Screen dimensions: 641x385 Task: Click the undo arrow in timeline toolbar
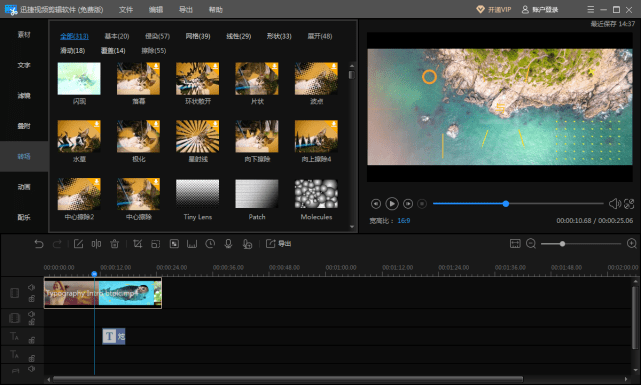point(39,244)
